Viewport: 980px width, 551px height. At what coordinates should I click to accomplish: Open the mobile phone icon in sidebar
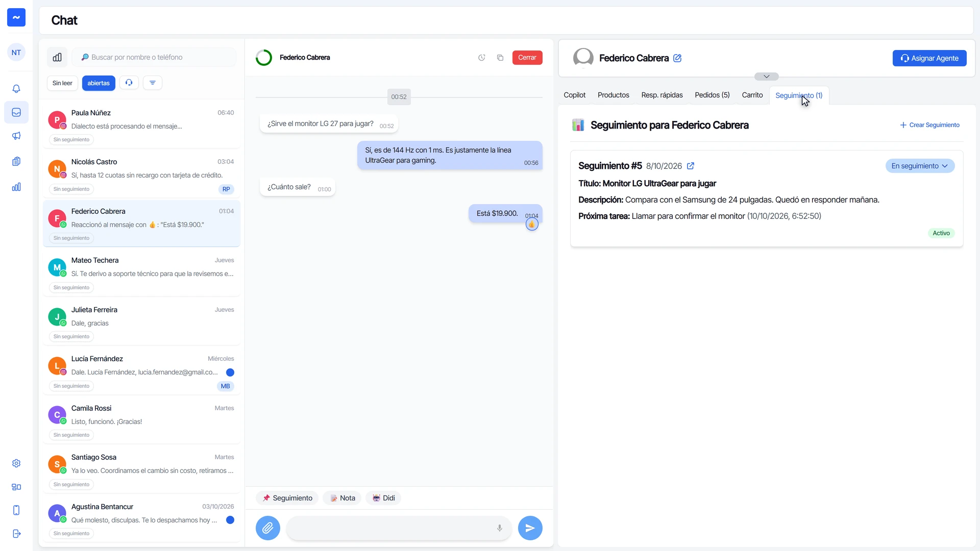coord(16,510)
